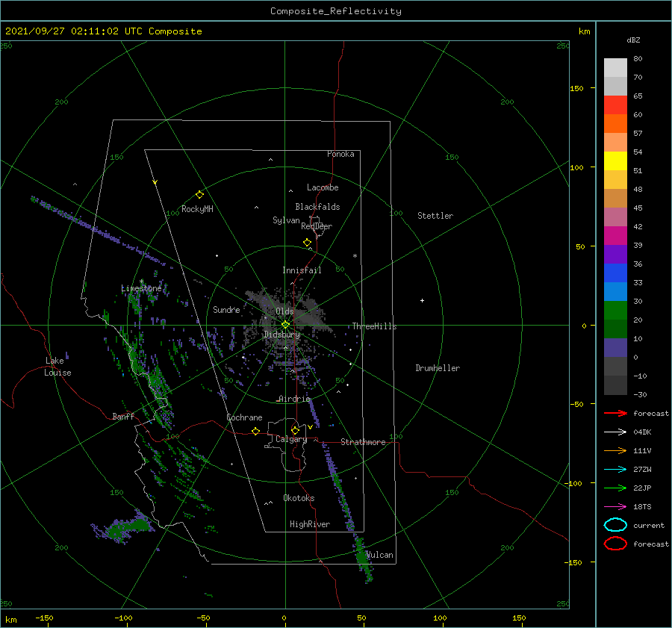Click the Calgary city label
This screenshot has width=672, height=628.
291,439
